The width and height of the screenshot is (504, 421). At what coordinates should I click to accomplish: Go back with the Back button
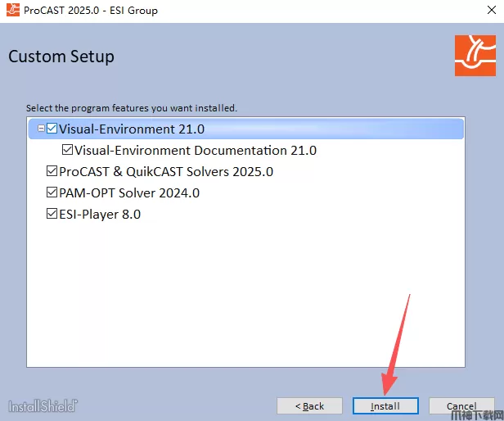[309, 406]
